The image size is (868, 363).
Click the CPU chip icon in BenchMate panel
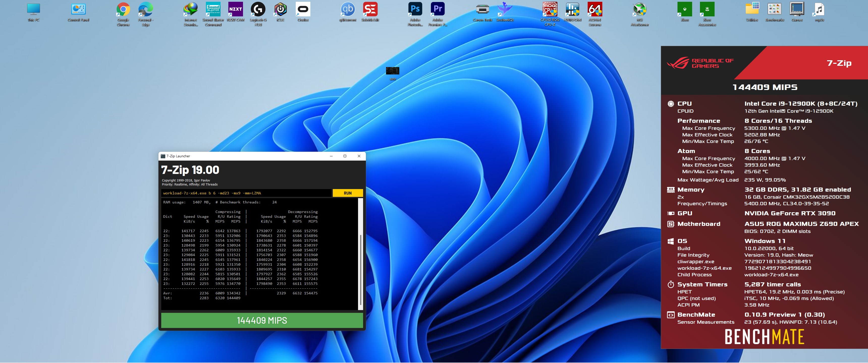[670, 104]
